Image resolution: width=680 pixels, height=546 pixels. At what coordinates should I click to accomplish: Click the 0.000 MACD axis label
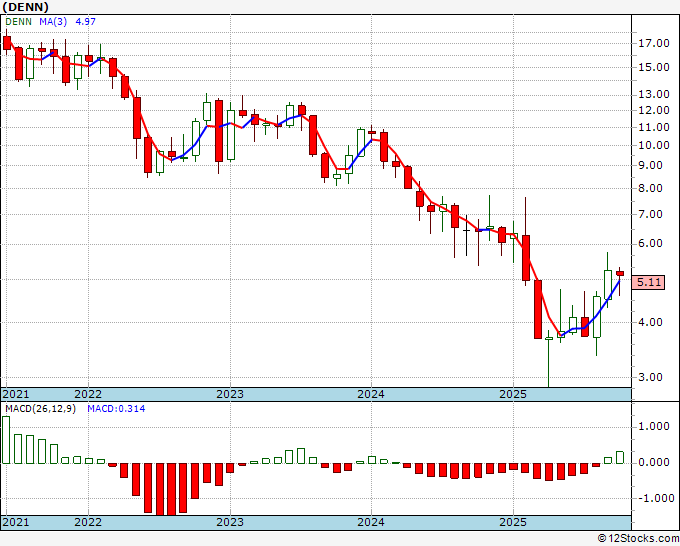[x=656, y=463]
